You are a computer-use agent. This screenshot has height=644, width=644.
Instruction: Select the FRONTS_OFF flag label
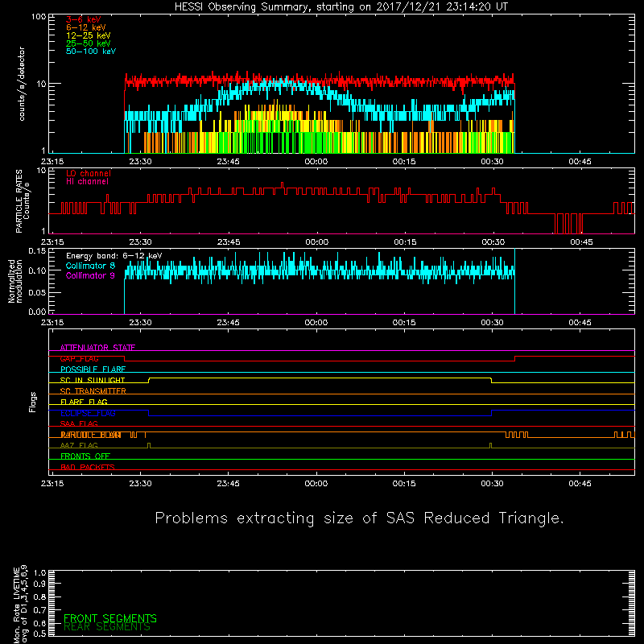coord(85,456)
